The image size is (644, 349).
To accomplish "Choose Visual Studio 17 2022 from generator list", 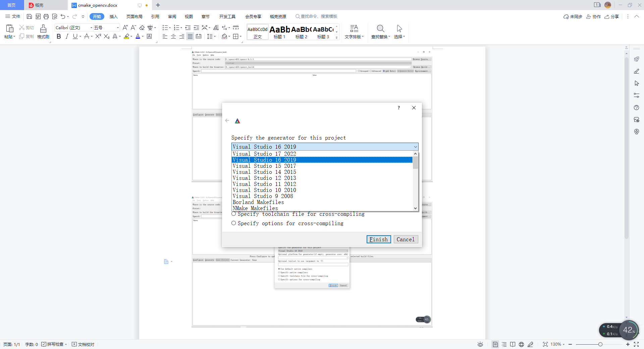I will pyautogui.click(x=322, y=154).
